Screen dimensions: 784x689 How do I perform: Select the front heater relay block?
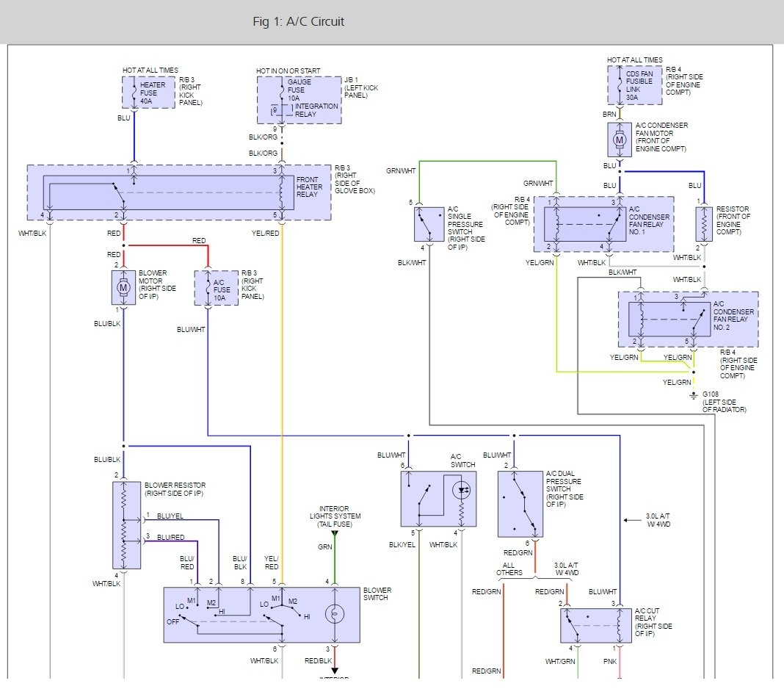click(x=178, y=192)
